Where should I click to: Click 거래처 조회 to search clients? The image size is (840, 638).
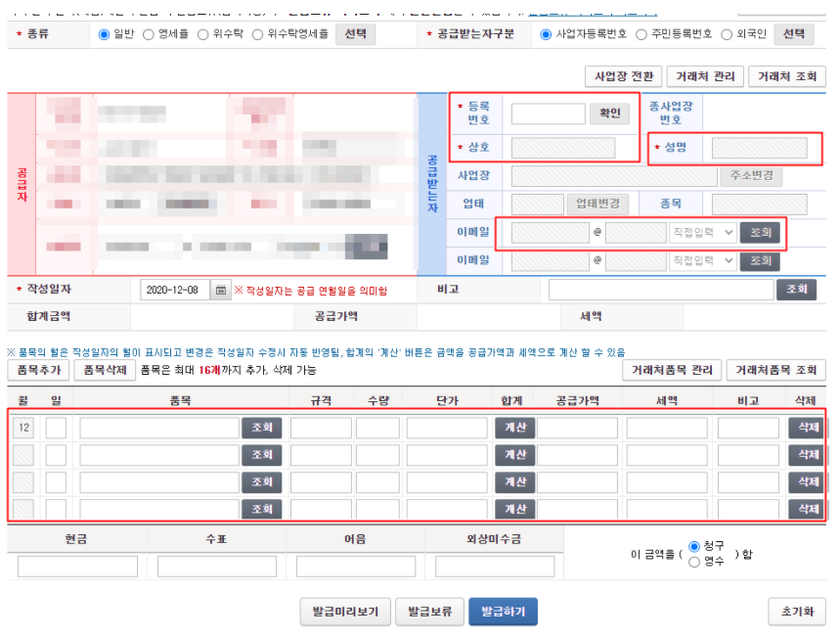tap(785, 76)
